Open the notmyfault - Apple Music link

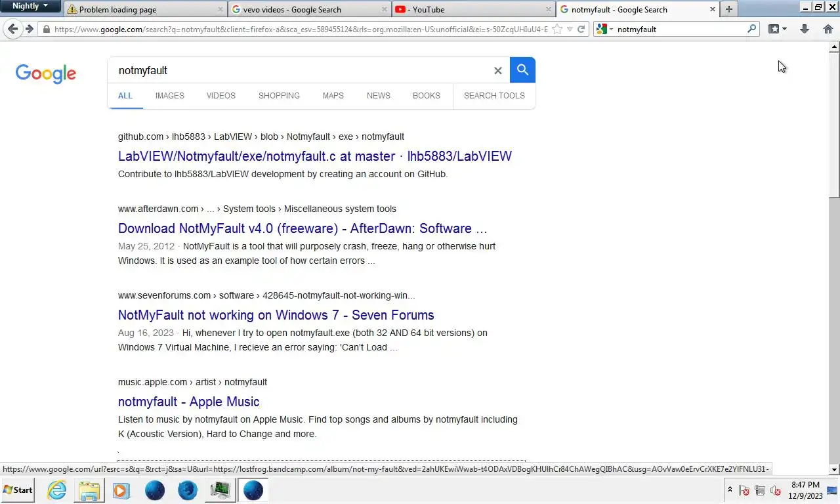(x=189, y=402)
